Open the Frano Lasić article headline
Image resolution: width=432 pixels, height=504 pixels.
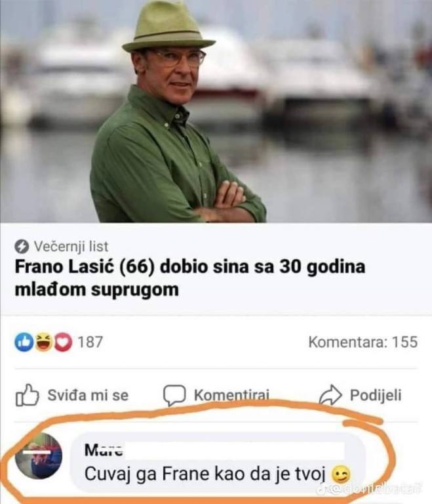(190, 278)
